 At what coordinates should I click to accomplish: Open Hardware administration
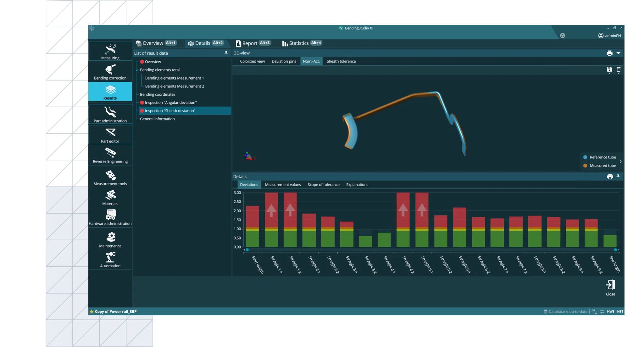coord(110,218)
